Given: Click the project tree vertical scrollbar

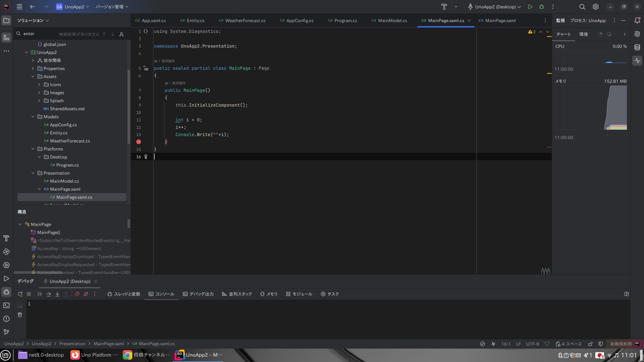Looking at the screenshot, I should (129, 107).
